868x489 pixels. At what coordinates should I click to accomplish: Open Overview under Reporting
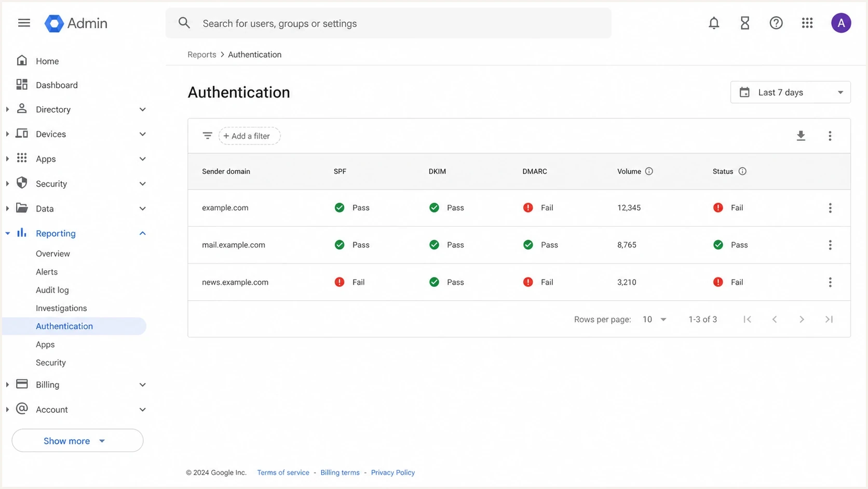point(53,254)
